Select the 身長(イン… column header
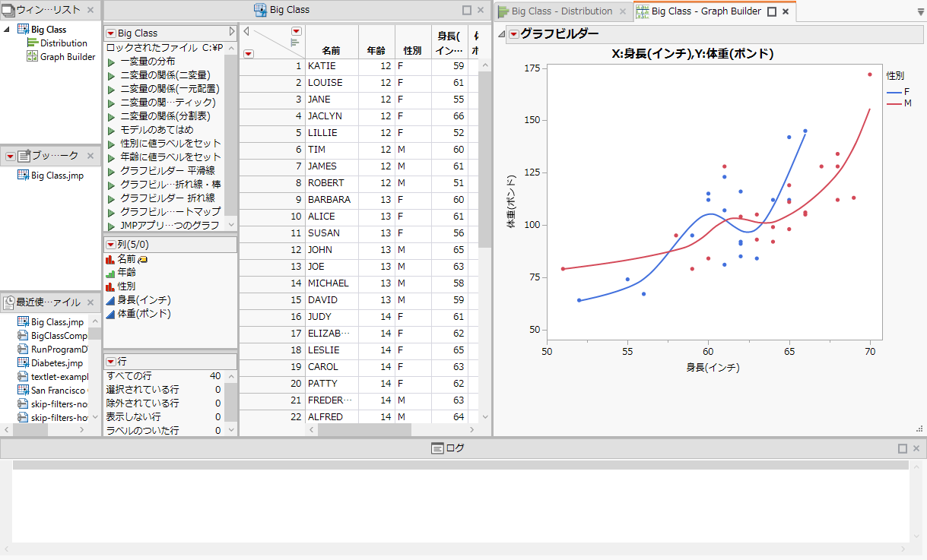This screenshot has width=927, height=560. pyautogui.click(x=449, y=43)
